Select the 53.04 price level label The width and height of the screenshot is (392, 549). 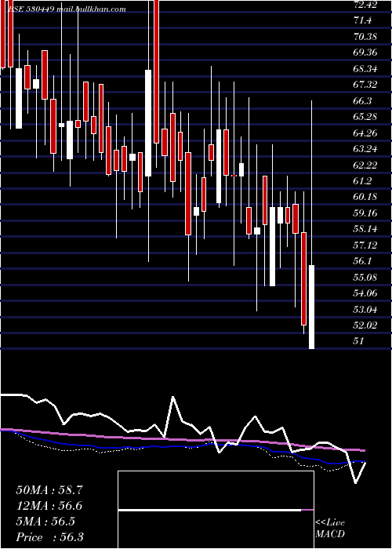pos(365,310)
